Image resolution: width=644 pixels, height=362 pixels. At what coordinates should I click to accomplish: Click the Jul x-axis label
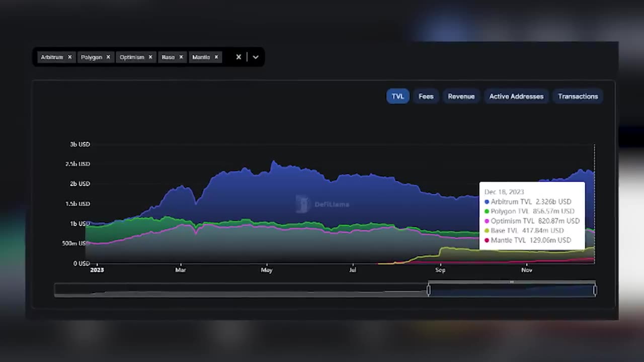tap(353, 270)
